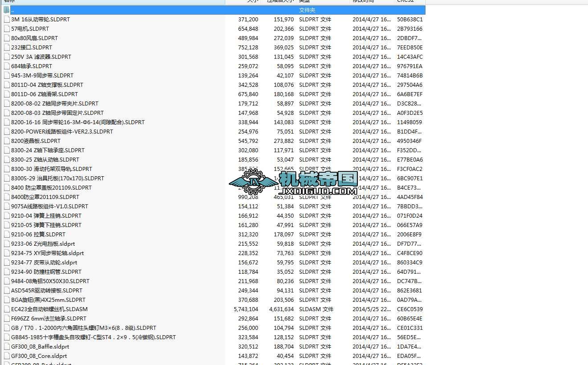Select the size value 312,320

[248, 234]
